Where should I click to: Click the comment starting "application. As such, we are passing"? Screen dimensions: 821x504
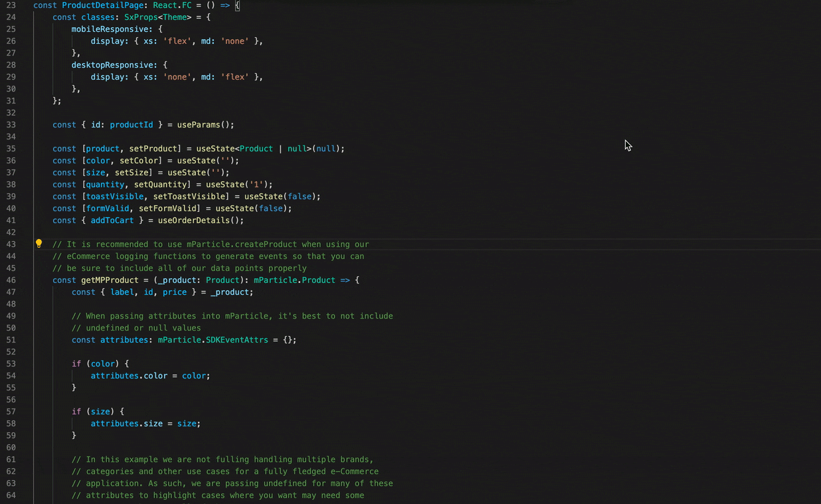point(232,483)
